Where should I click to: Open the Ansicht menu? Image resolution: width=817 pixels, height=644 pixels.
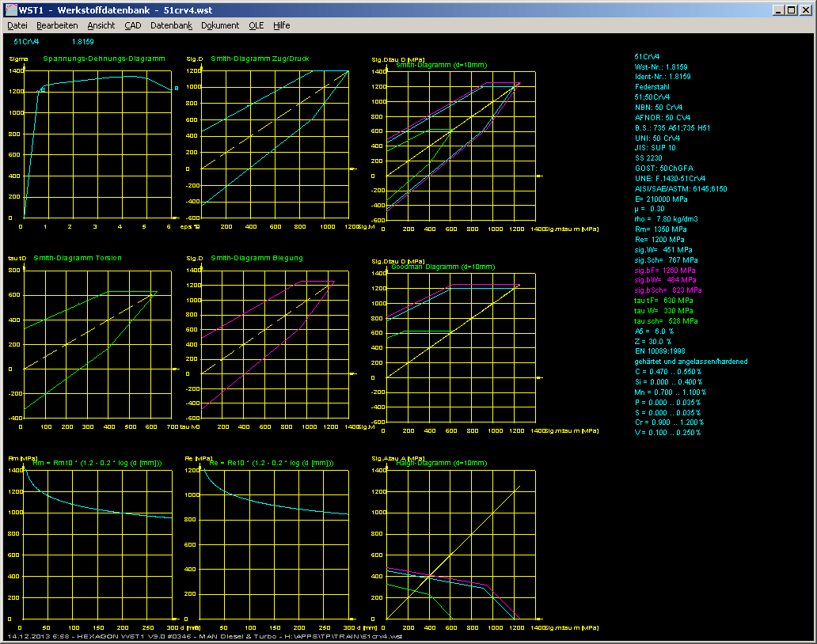(101, 25)
